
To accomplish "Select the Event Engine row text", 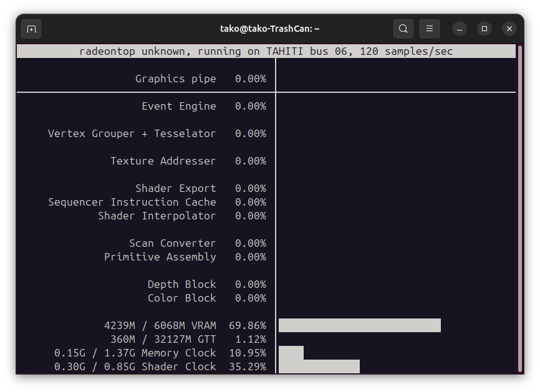I will (x=179, y=106).
